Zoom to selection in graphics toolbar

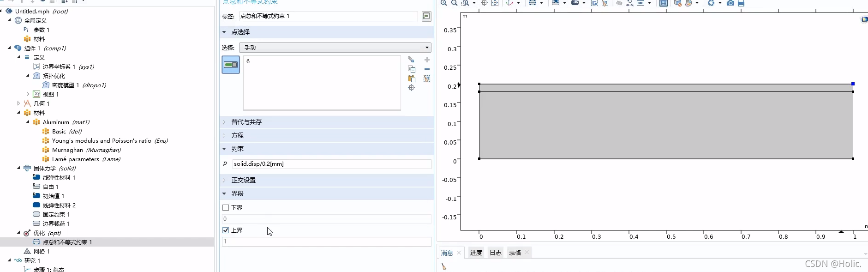pos(484,3)
